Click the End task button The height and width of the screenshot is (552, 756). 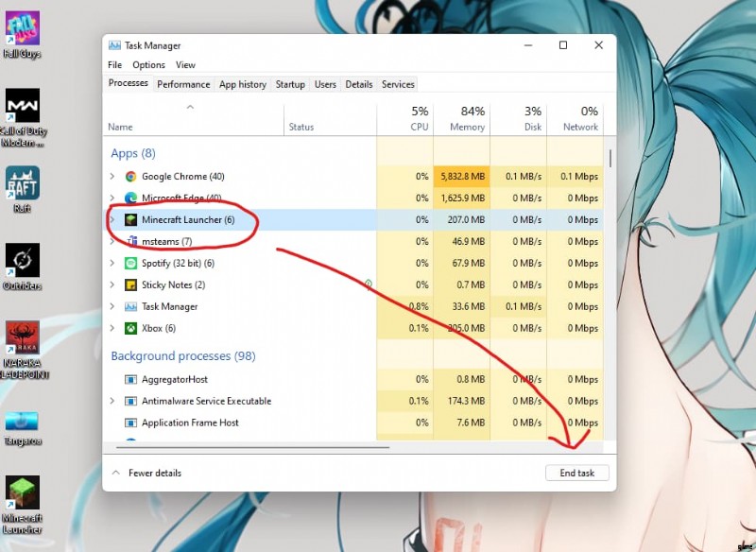click(576, 473)
